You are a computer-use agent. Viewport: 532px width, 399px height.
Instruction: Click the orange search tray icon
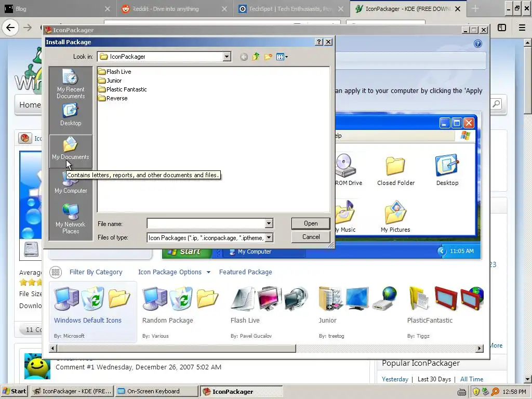coord(495,392)
